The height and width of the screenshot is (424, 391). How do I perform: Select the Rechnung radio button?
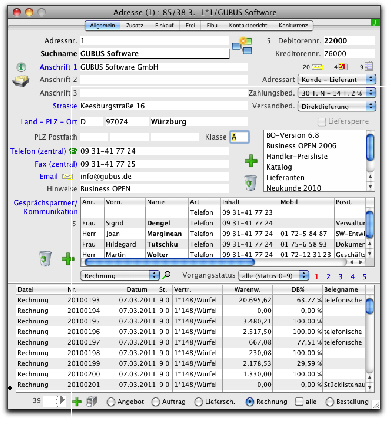coord(249,402)
